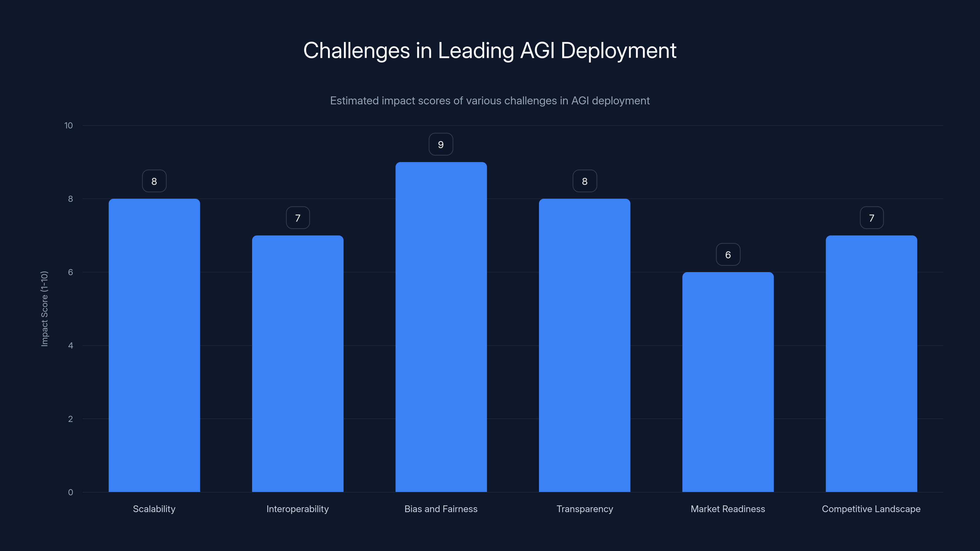The height and width of the screenshot is (551, 980).
Task: Click the 'Interoperability' axis label
Action: [297, 509]
